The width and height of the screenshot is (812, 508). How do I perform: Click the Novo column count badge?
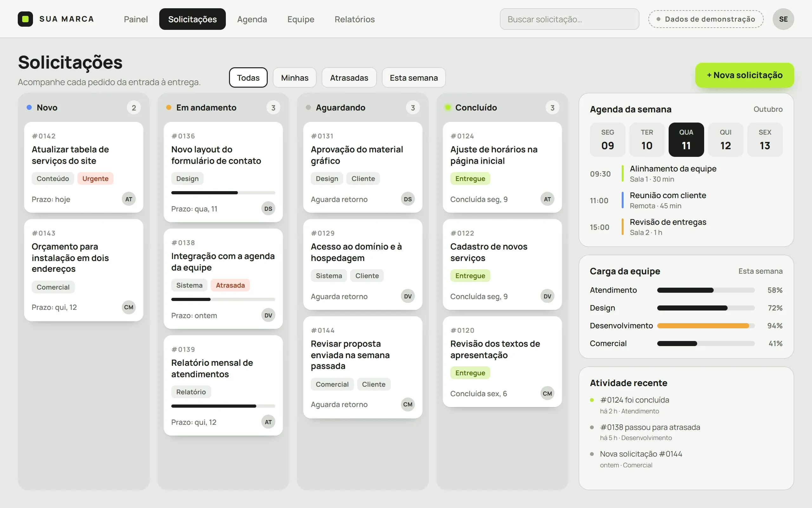pos(134,108)
